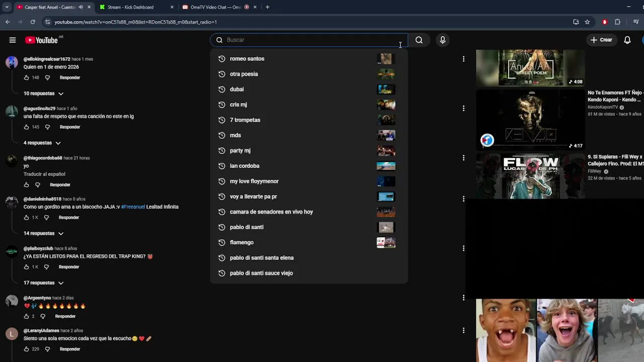Select the 'cris mj' search suggestion
The height and width of the screenshot is (362, 644).
pos(309,105)
